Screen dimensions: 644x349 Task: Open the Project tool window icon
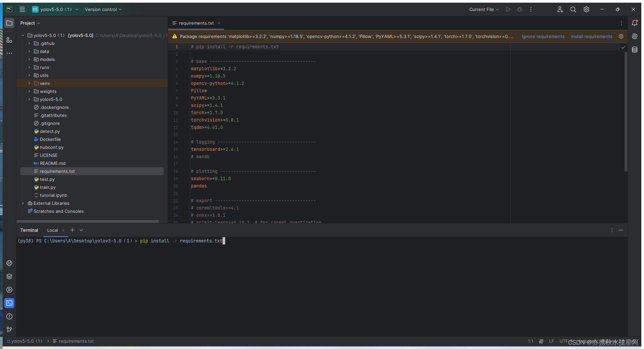coord(9,23)
